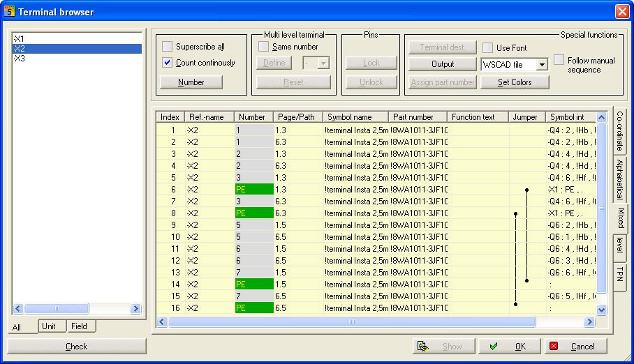
Task: Switch to the Alphabetical vertical tab
Action: (x=619, y=179)
